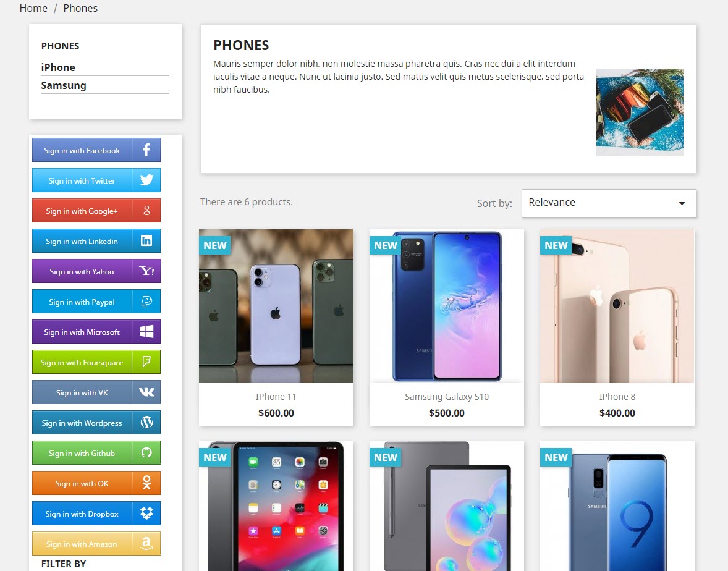Click the Amazon logo icon
This screenshot has height=571, width=728.
click(146, 543)
